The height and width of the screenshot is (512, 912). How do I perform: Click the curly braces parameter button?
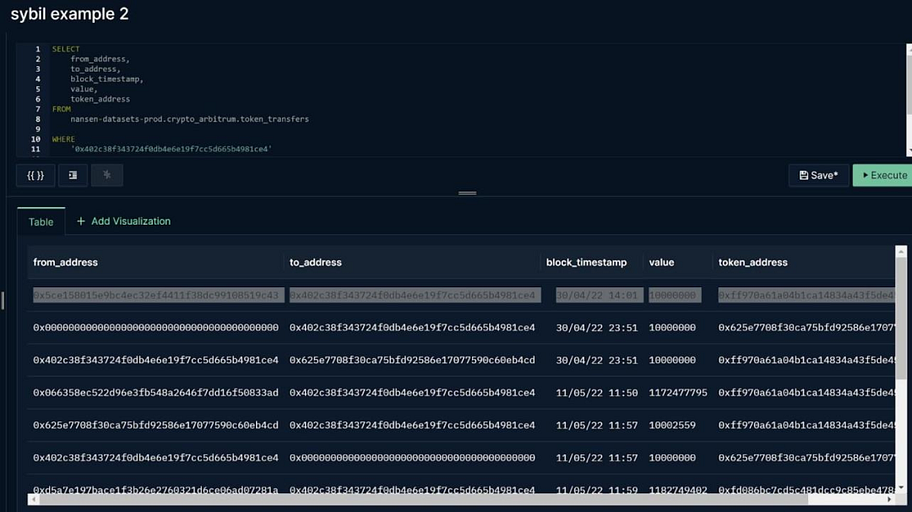[x=35, y=175]
